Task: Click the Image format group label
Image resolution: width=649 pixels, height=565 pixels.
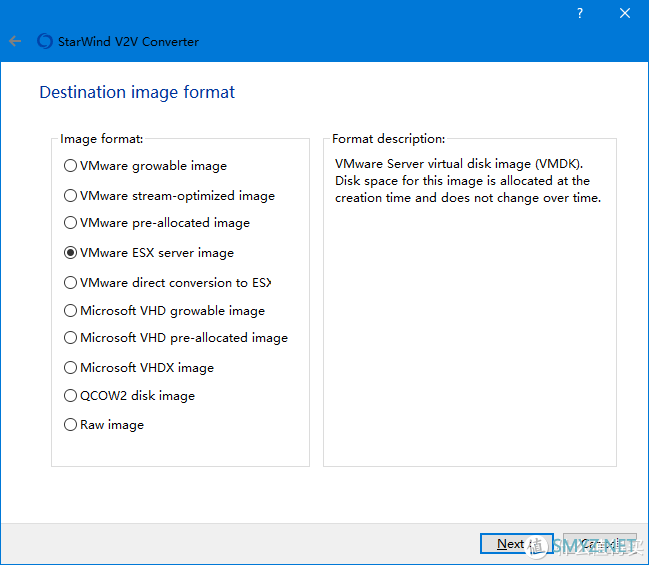Action: coord(101,139)
